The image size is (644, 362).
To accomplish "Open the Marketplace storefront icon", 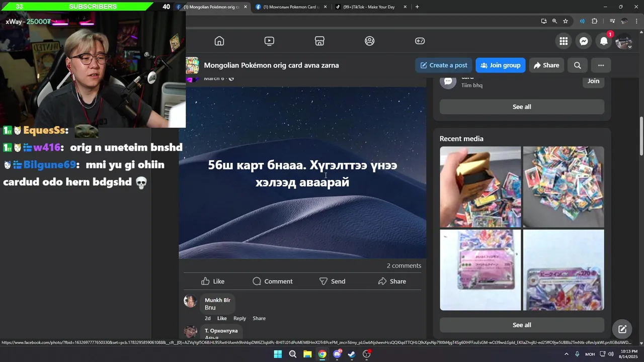I will coord(319,41).
